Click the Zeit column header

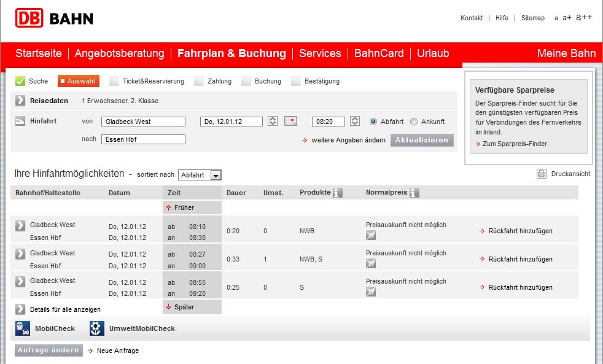[x=174, y=193]
